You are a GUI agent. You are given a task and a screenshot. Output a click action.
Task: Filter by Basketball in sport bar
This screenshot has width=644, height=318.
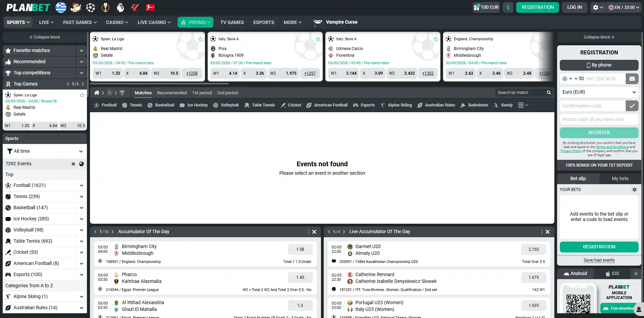pos(161,105)
